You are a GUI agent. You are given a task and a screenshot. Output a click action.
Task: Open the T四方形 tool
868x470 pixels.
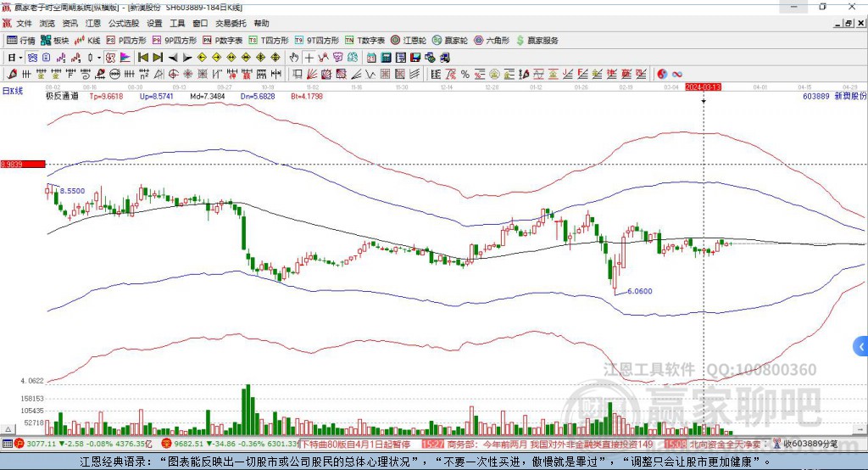tap(269, 41)
